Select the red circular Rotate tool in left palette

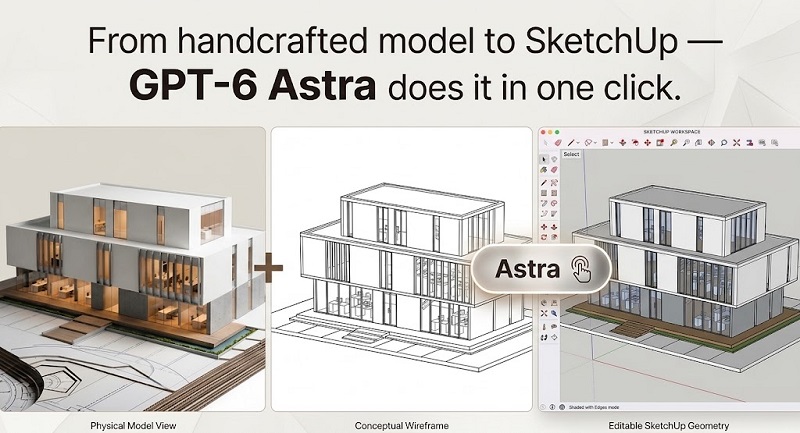544,237
